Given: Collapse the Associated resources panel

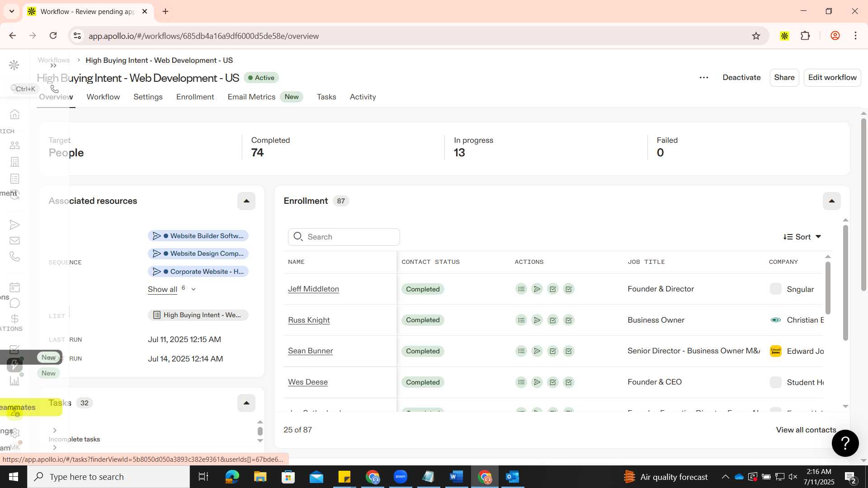Looking at the screenshot, I should coord(246,201).
